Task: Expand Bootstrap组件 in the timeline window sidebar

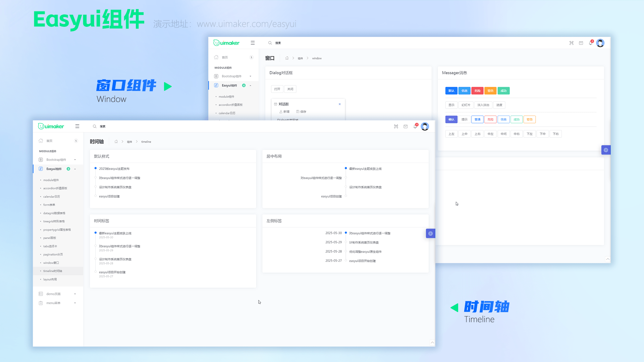Action: (57, 160)
